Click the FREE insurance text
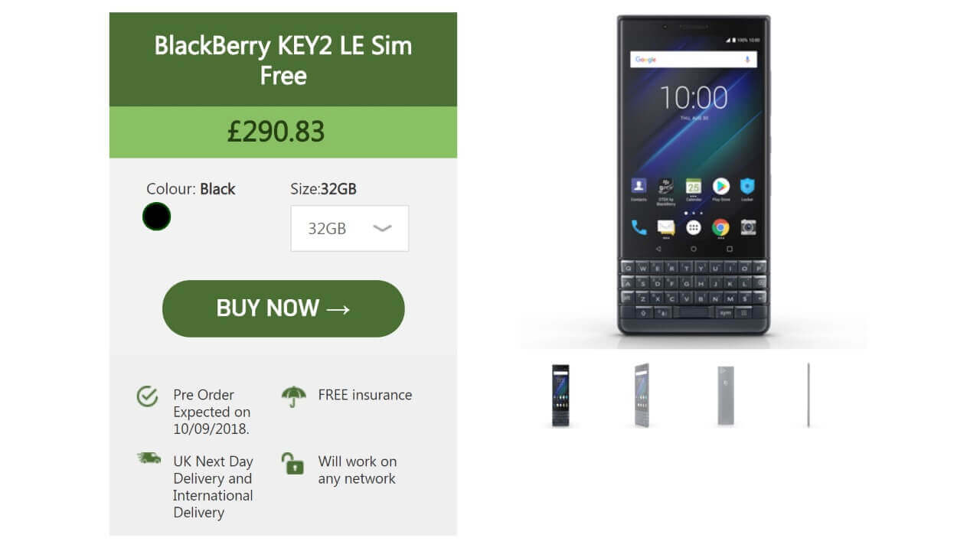This screenshot has height=551, width=980. pyautogui.click(x=365, y=395)
